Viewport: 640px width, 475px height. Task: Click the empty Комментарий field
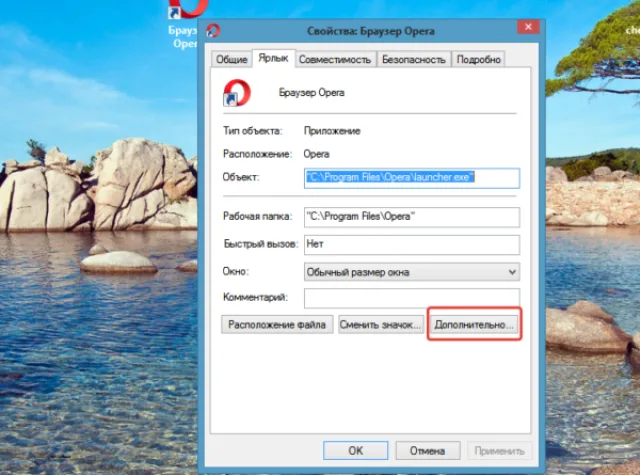(411, 298)
